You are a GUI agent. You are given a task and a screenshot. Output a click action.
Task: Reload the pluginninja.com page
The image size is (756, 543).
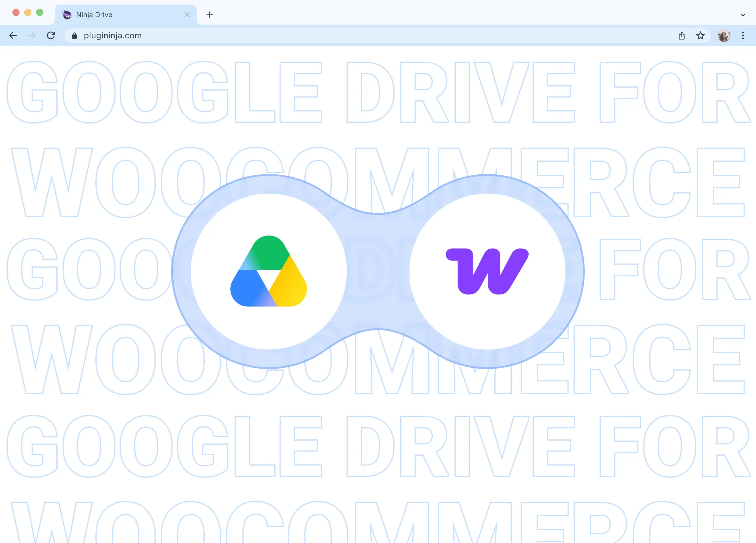pyautogui.click(x=51, y=35)
